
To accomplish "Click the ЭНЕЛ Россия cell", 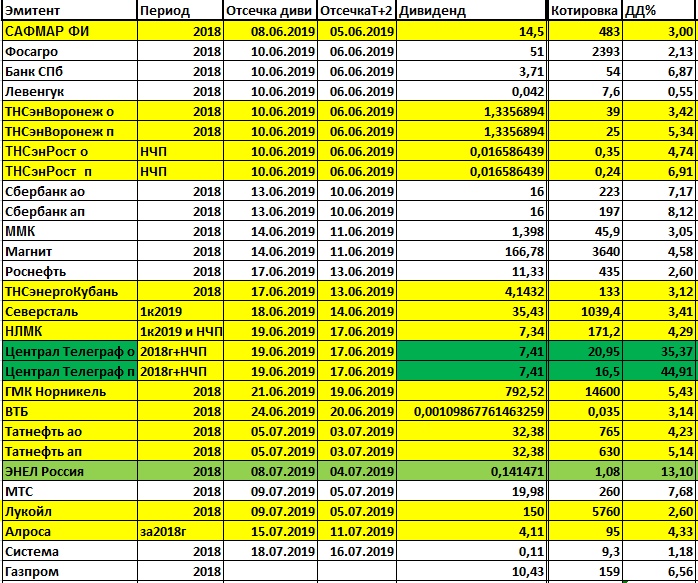I will click(70, 471).
